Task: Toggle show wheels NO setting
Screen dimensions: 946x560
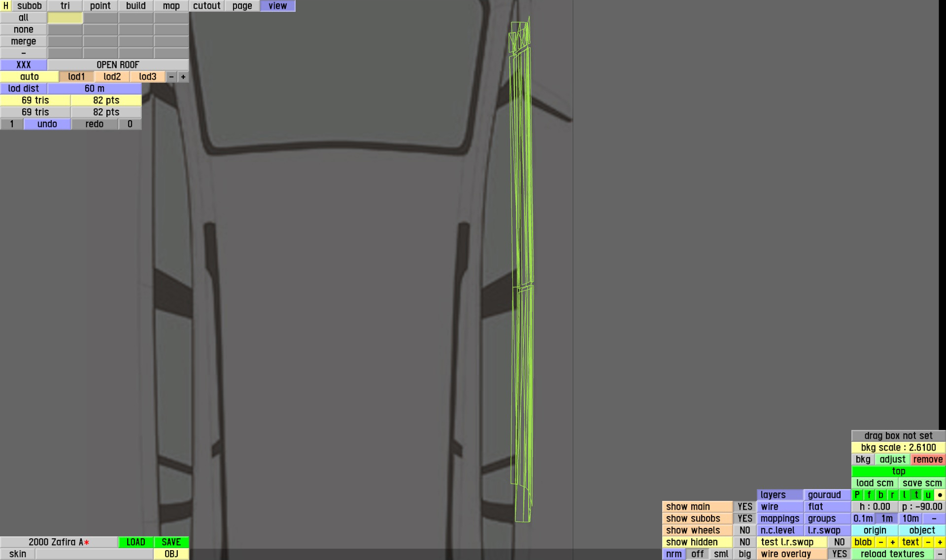Action: coord(744,530)
